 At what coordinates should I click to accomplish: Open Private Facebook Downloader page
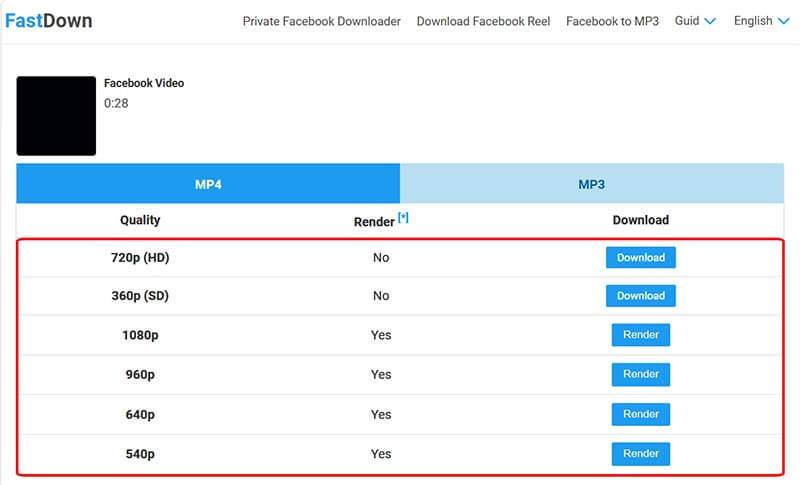click(321, 21)
